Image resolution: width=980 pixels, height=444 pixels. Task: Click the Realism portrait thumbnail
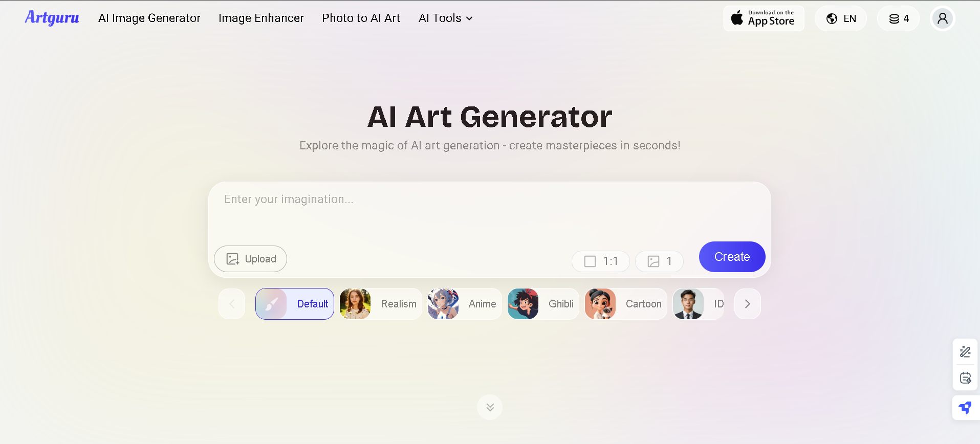click(355, 304)
